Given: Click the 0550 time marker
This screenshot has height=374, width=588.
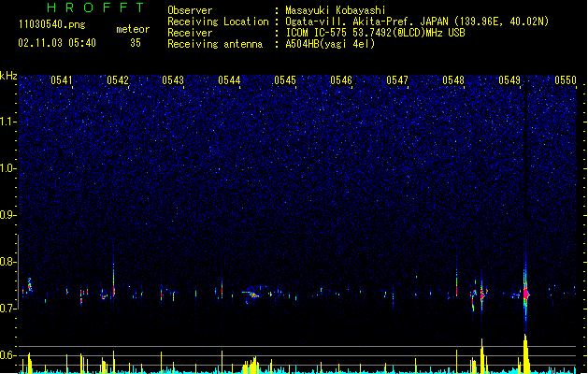Looking at the screenshot, I should pyautogui.click(x=566, y=80).
